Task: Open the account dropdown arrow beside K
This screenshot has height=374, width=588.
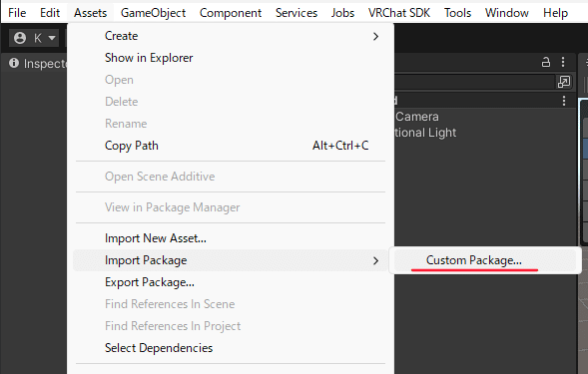Action: coord(52,38)
